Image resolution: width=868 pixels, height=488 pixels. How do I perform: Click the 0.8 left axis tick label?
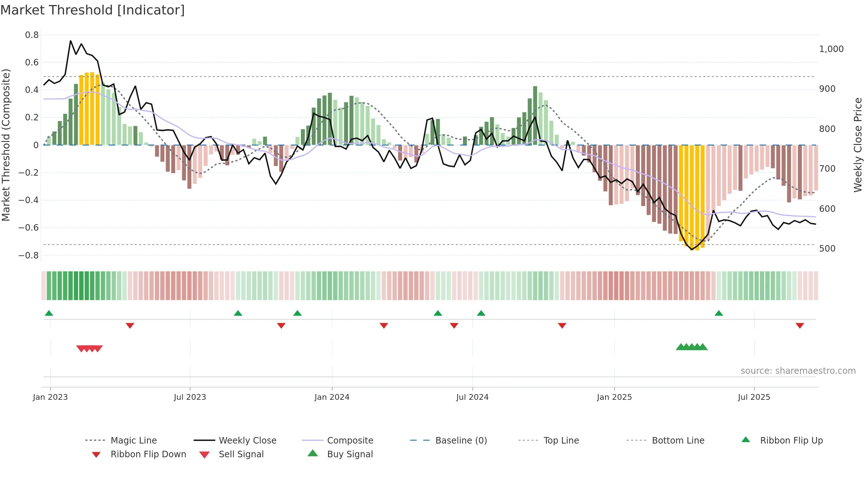coord(32,35)
